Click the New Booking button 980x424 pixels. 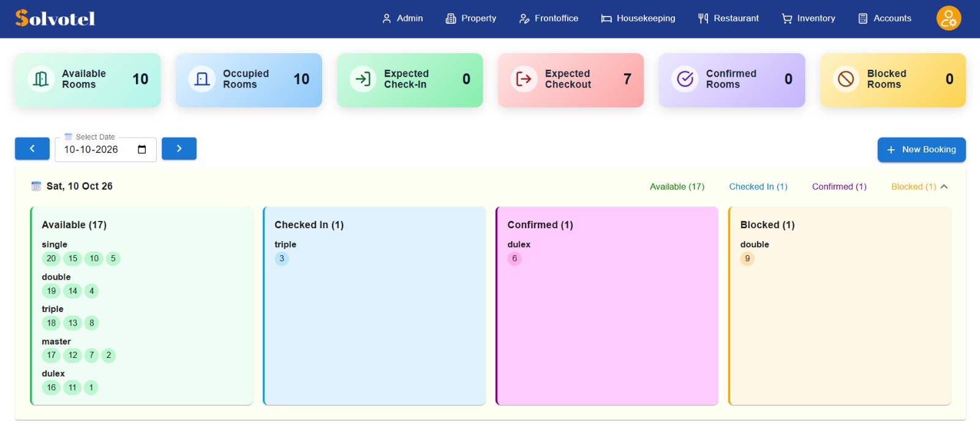[921, 150]
